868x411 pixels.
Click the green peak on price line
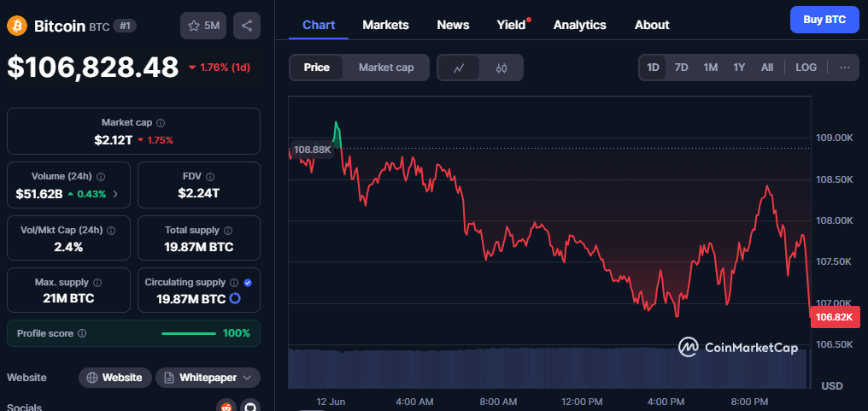coord(337,133)
